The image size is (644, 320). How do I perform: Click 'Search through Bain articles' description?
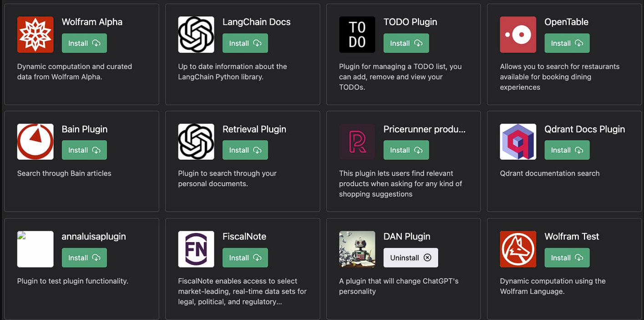[64, 173]
